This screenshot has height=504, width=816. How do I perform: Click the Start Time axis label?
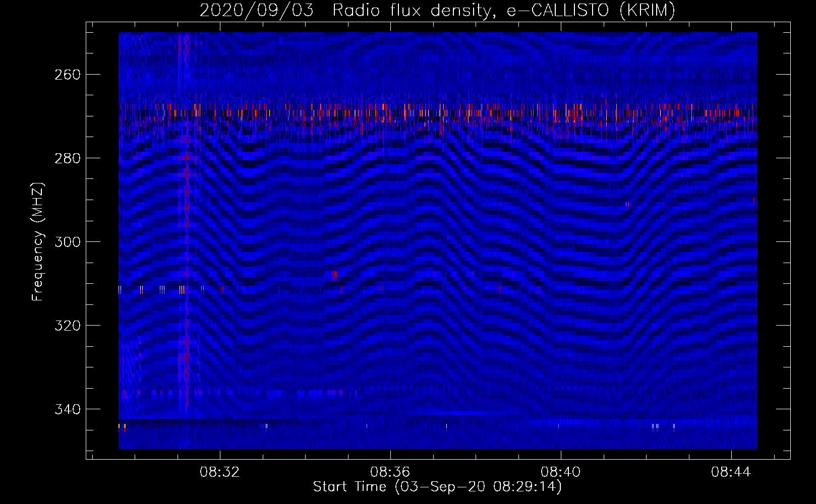coord(437,487)
